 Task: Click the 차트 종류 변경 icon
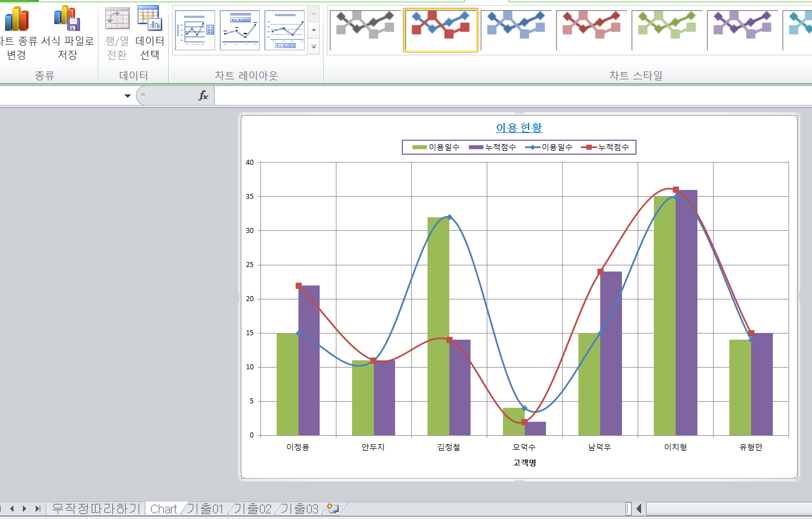tap(16, 20)
